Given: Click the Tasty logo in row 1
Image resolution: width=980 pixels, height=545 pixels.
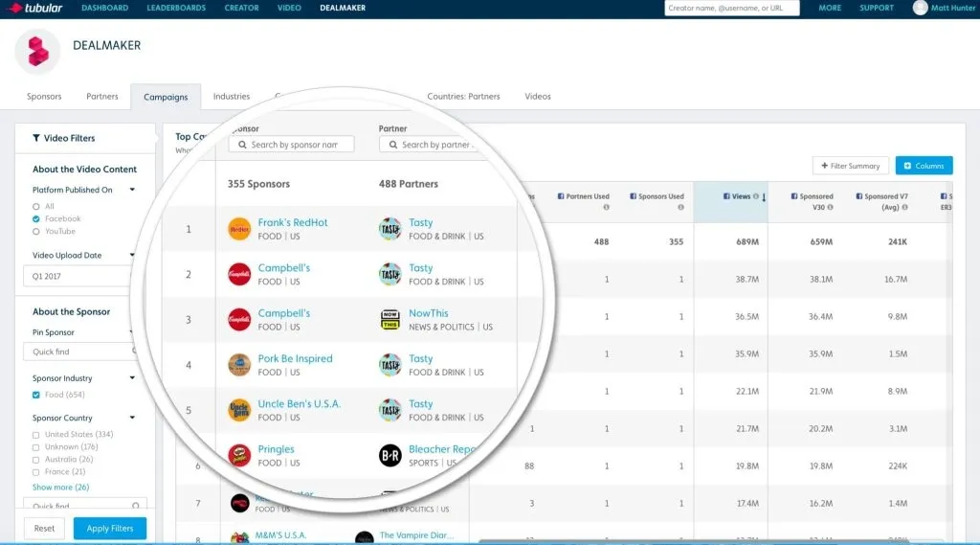Looking at the screenshot, I should [390, 229].
